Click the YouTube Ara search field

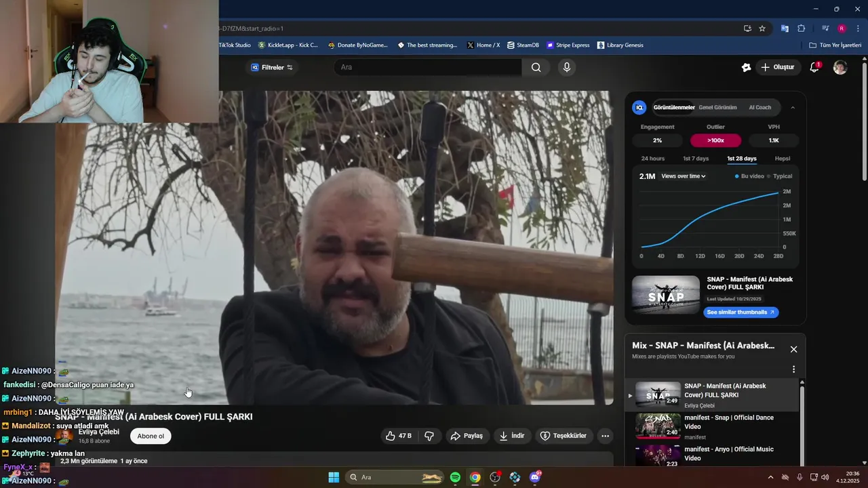point(427,67)
